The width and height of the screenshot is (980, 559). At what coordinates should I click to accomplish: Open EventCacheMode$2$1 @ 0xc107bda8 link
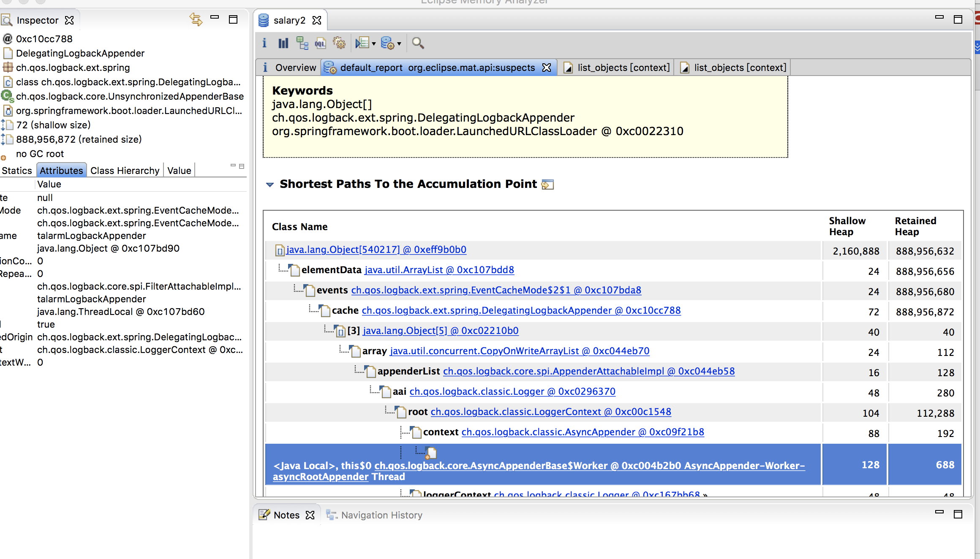click(496, 290)
